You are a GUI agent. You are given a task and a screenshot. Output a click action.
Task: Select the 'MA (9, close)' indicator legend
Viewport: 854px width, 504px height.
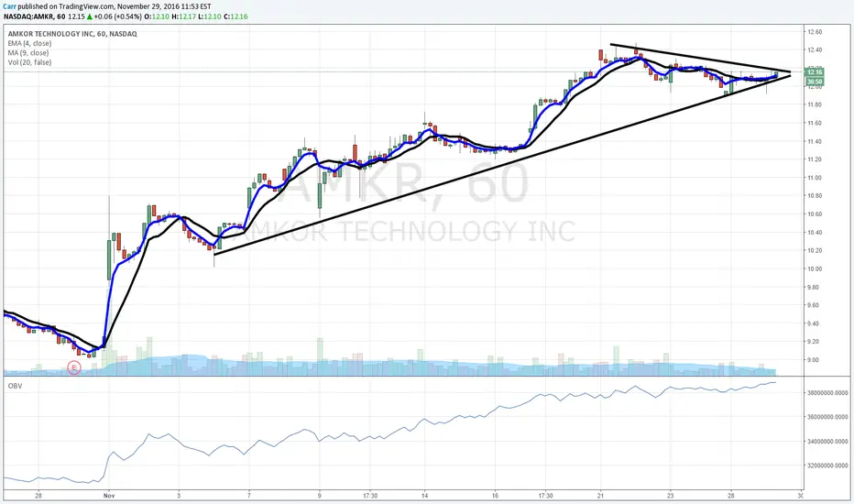tap(28, 53)
